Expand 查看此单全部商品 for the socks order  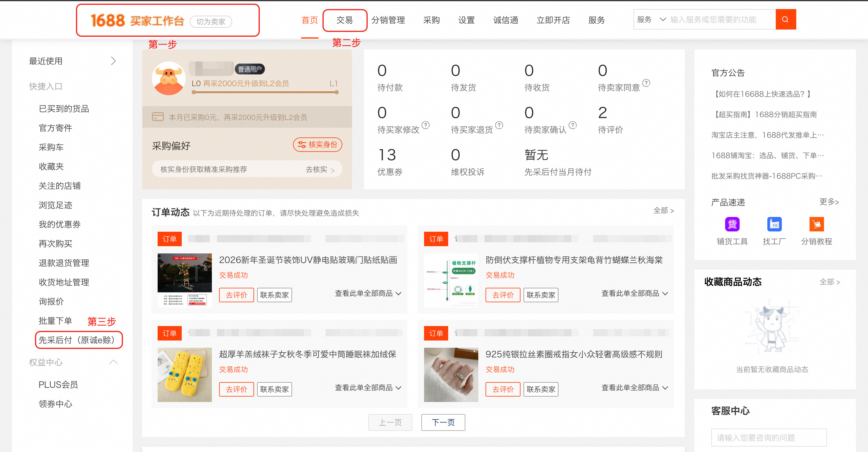click(x=368, y=388)
